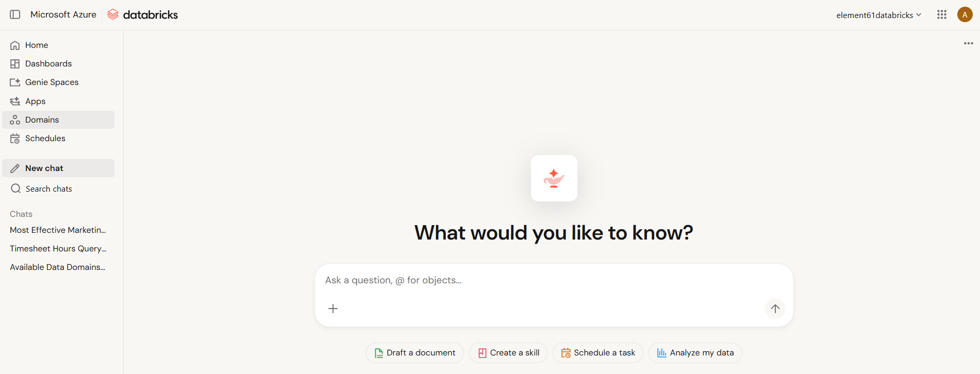
Task: Open the Available Data Domains chat
Action: pos(58,267)
